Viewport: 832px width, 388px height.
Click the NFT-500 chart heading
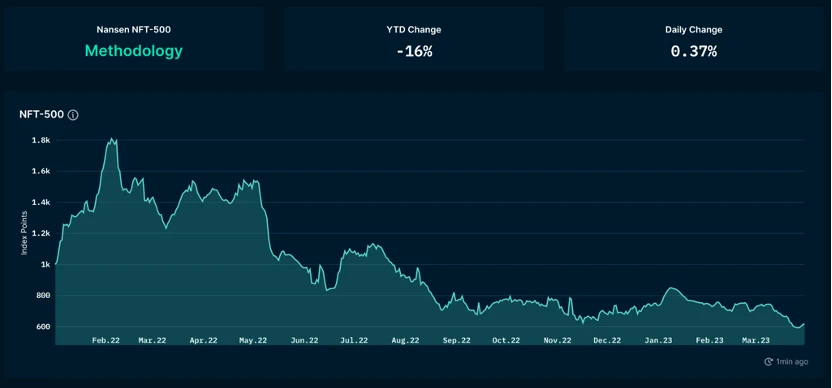pos(41,115)
